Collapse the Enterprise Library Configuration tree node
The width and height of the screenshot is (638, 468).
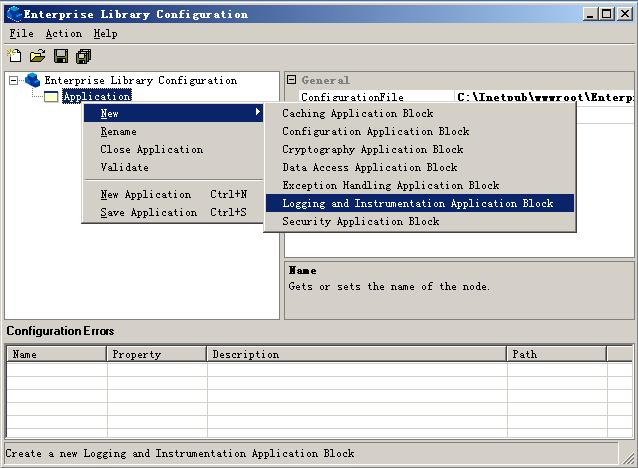pyautogui.click(x=14, y=80)
